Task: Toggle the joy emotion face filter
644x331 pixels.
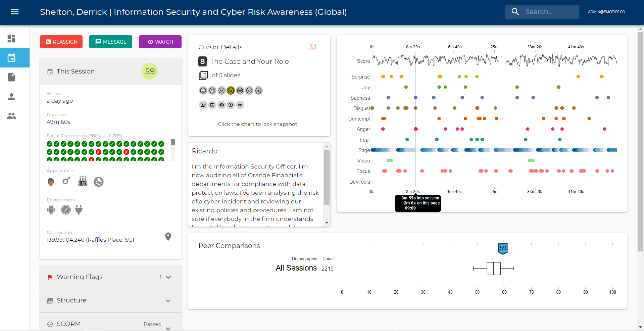Action: coord(212,90)
